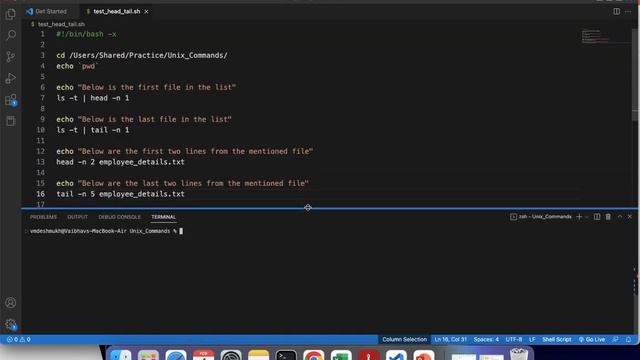640x360 pixels.
Task: Open the editor More Actions ellipsis
Action: 628,11
